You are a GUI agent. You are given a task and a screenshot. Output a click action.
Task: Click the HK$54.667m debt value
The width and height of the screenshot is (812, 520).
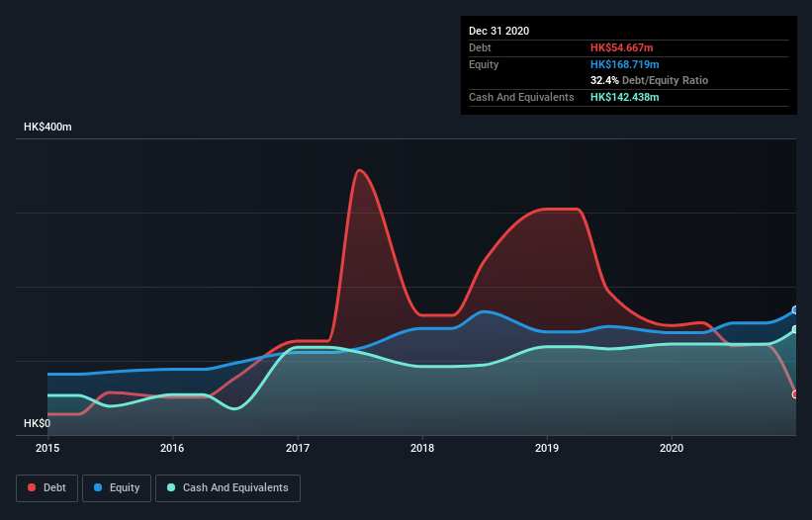click(622, 47)
